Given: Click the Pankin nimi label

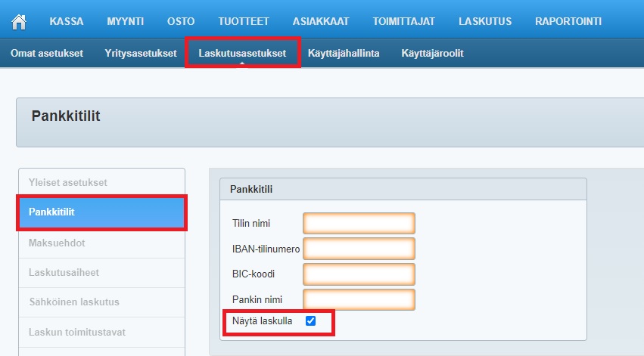Looking at the screenshot, I should 257,300.
